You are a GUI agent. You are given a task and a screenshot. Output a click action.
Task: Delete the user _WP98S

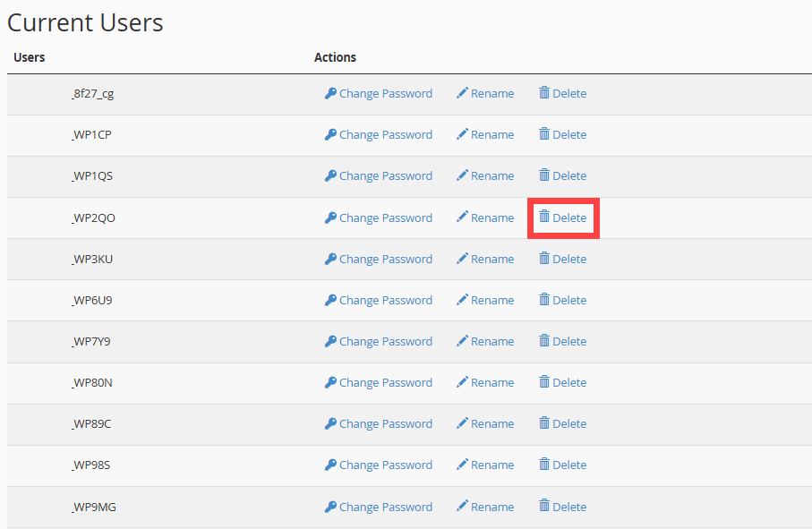coord(568,465)
